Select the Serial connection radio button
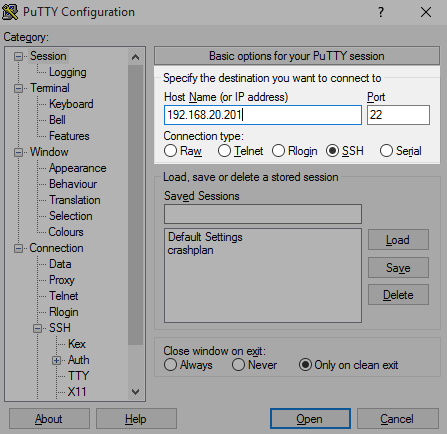The image size is (447, 434). 386,151
